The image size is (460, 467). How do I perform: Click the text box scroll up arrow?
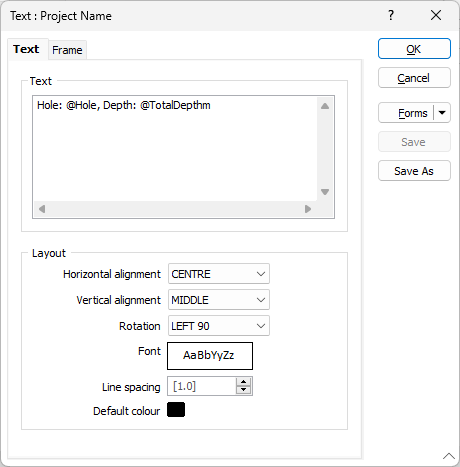[x=325, y=106]
